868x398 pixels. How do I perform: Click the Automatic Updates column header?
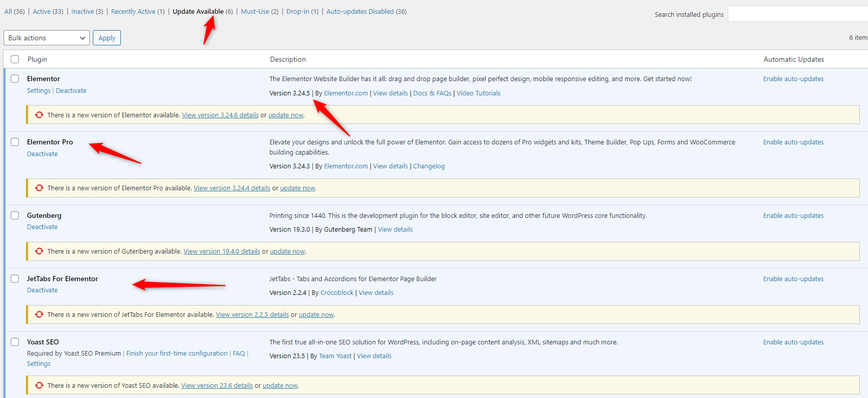click(x=794, y=59)
